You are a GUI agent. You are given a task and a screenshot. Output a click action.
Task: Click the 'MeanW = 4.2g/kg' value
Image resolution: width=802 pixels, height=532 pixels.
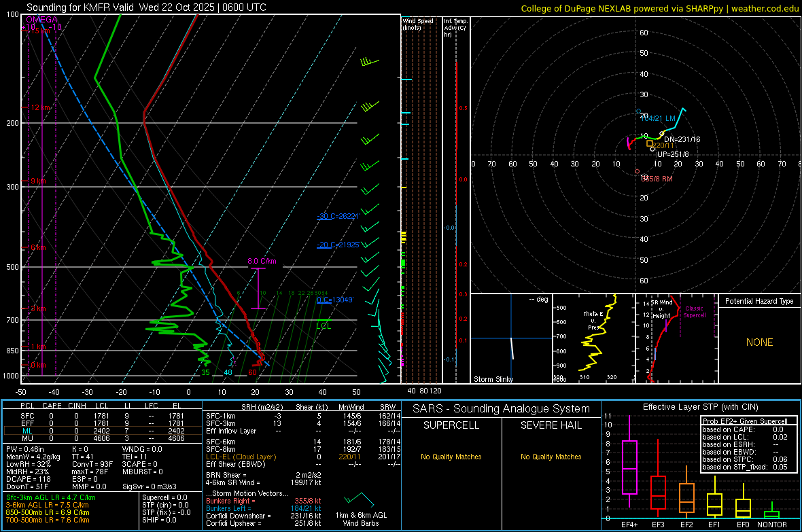(x=33, y=457)
